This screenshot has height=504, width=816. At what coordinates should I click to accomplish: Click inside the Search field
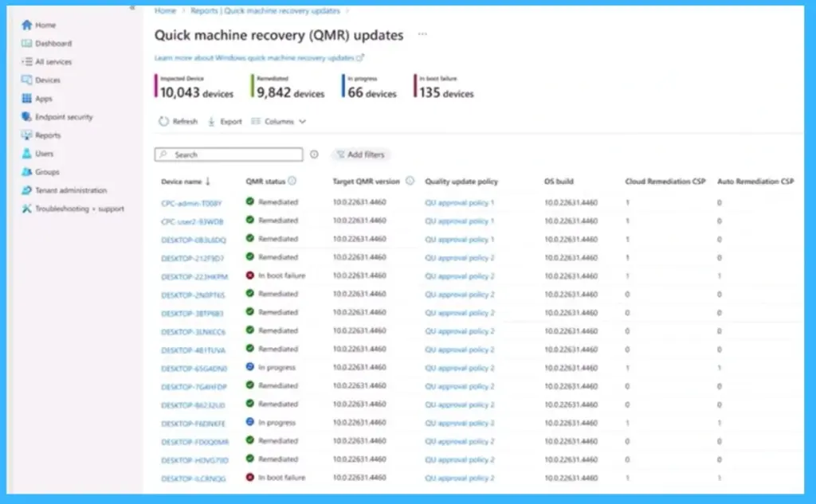(x=231, y=154)
